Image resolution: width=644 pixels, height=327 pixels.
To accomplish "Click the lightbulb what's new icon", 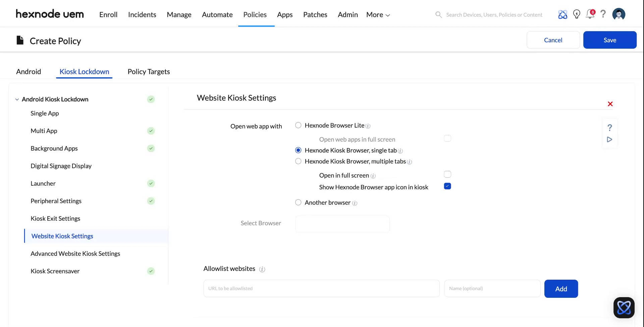I will click(577, 14).
